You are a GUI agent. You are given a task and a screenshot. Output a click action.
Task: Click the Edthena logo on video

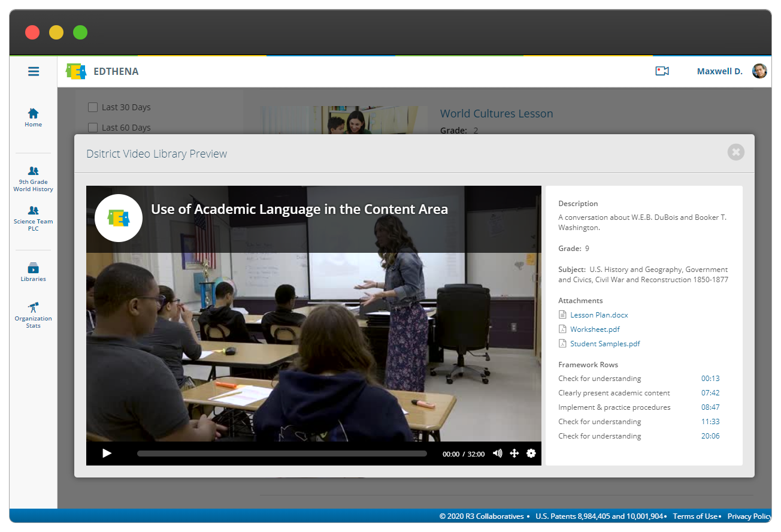(x=119, y=218)
